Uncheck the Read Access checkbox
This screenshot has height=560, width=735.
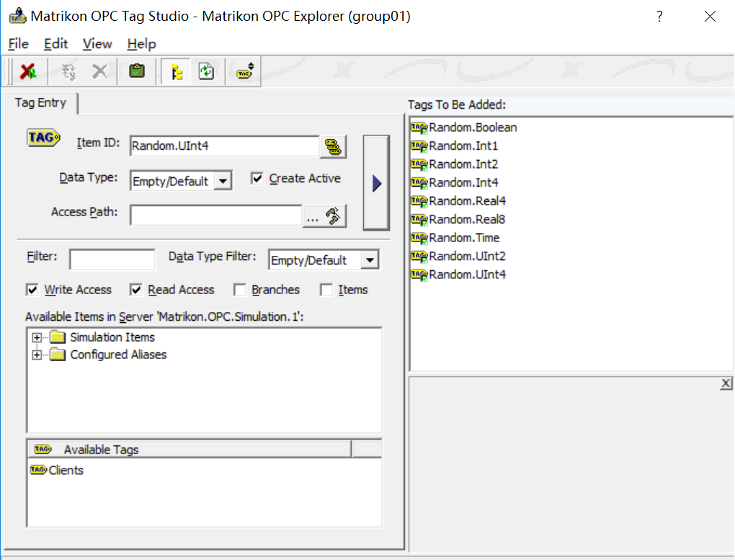pyautogui.click(x=136, y=290)
